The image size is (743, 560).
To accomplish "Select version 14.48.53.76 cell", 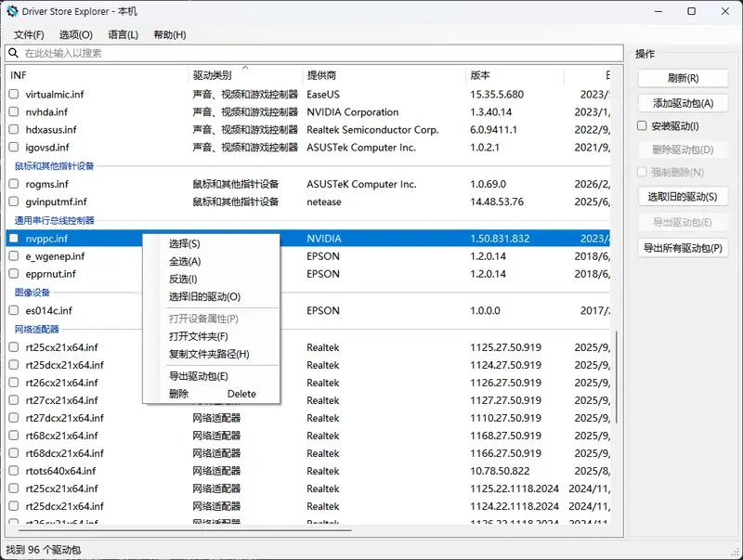I will pos(497,202).
